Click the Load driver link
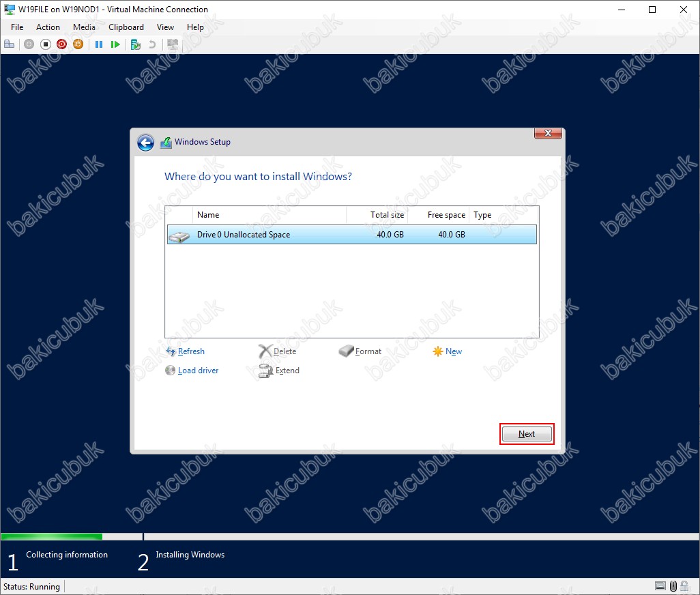This screenshot has height=595, width=700. (199, 371)
